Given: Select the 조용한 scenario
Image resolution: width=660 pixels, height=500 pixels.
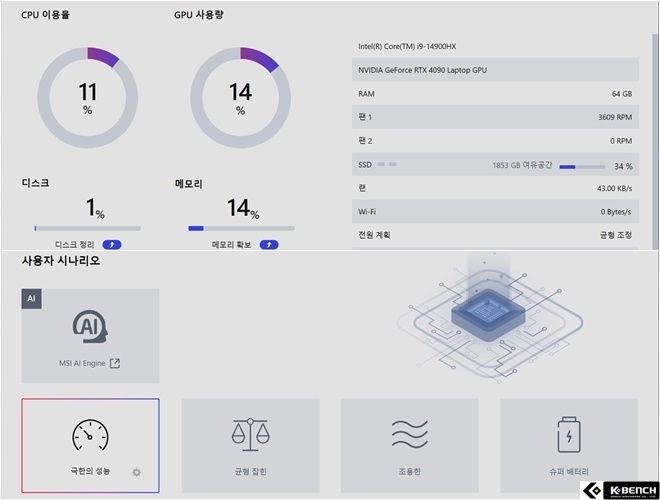Looking at the screenshot, I should (x=410, y=446).
